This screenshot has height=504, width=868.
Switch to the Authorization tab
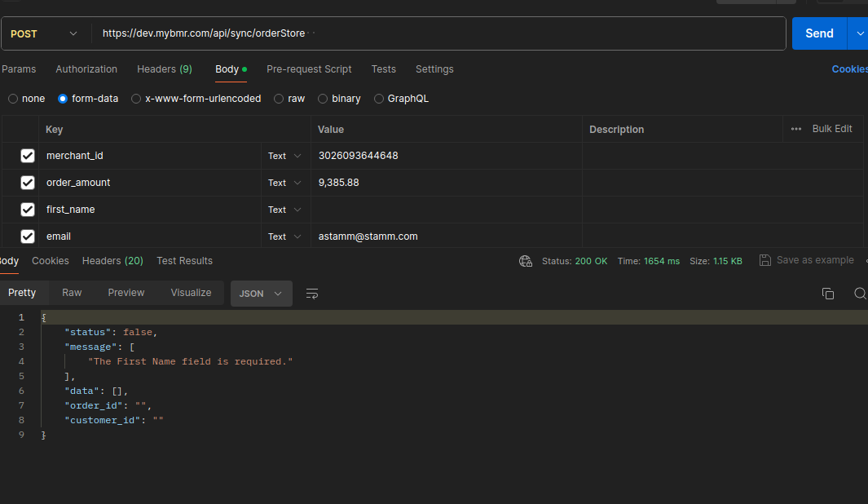(86, 69)
